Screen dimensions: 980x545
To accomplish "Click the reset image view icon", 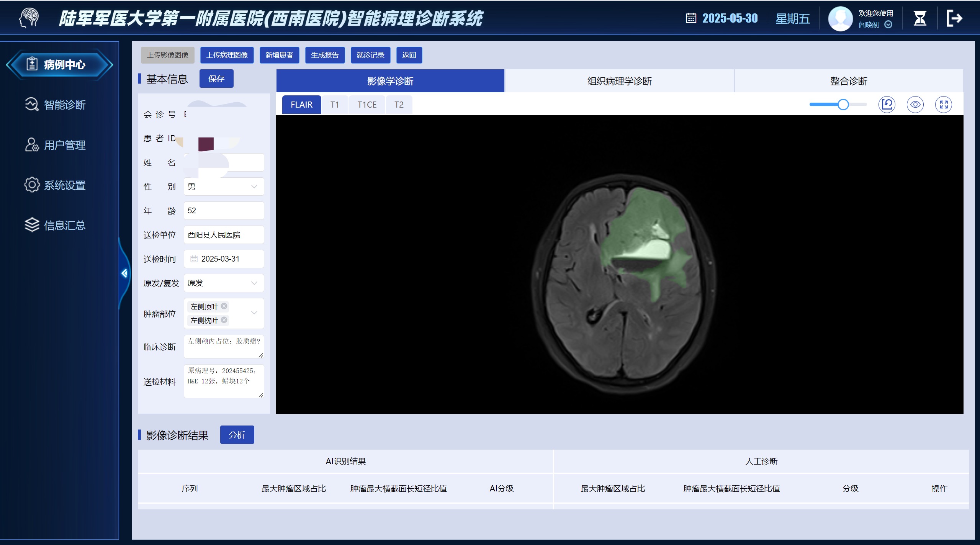I will (x=887, y=105).
